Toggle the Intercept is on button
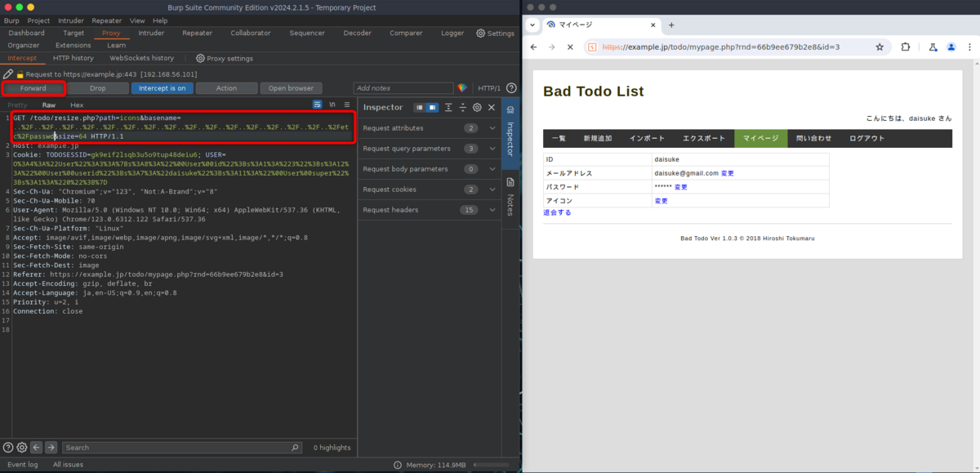Image resolution: width=980 pixels, height=473 pixels. point(162,87)
